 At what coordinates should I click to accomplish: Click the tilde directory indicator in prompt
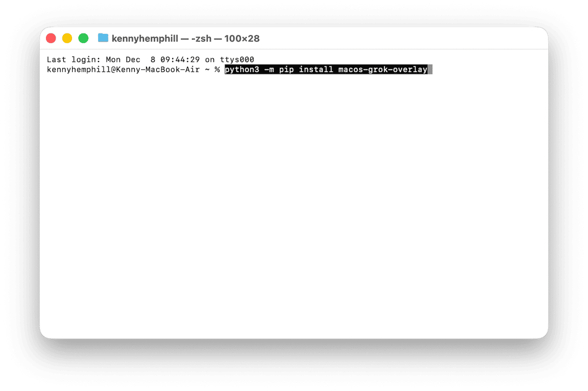coord(207,70)
